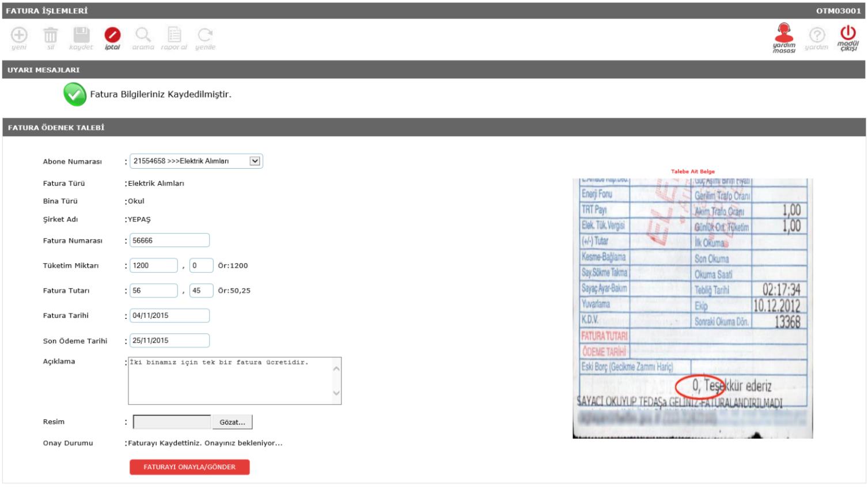Viewport: 868px width, 487px height.
Task: Click the green success checkmark icon
Action: (x=75, y=94)
